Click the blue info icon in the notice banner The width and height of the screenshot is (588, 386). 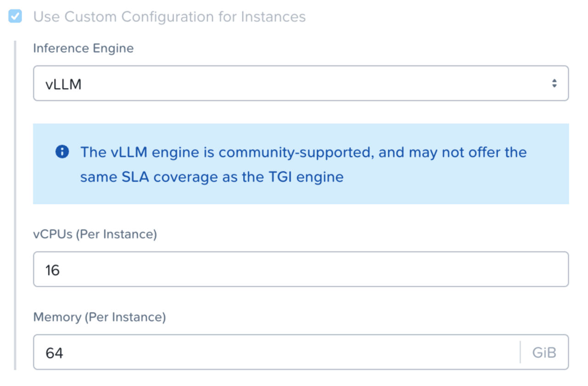pos(62,152)
